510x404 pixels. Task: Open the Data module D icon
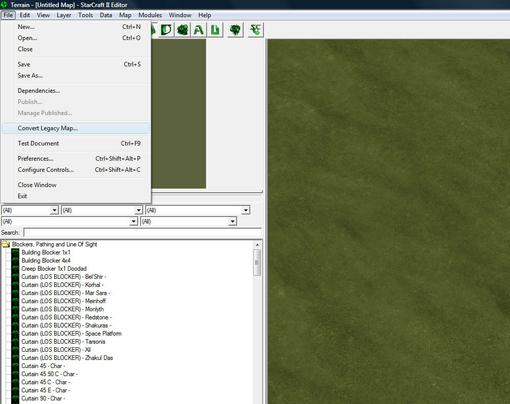[x=166, y=30]
